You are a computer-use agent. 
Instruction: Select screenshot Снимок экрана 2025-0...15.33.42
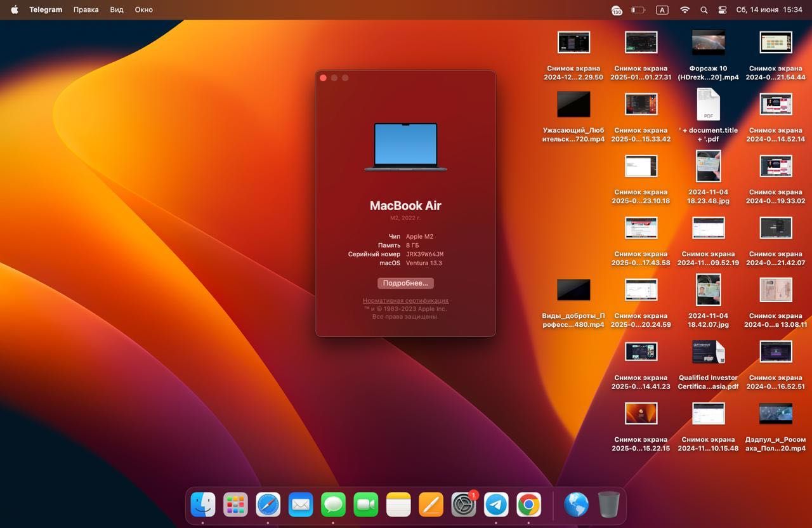click(x=641, y=117)
